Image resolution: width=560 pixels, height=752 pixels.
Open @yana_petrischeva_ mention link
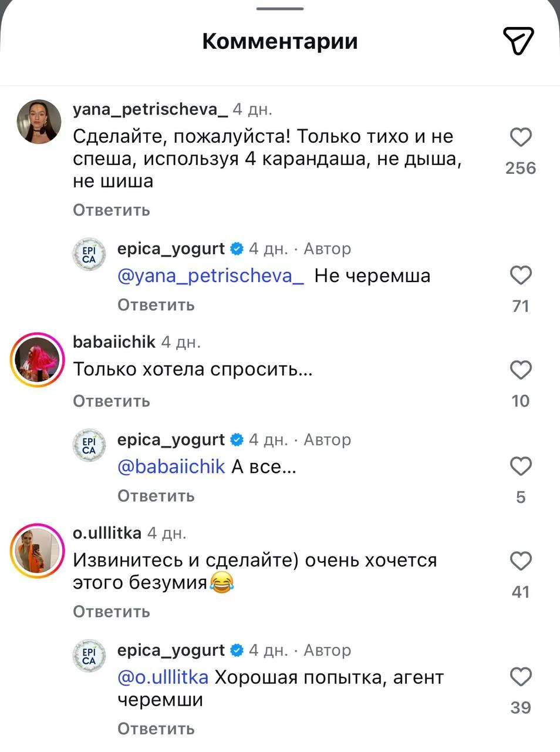(211, 276)
